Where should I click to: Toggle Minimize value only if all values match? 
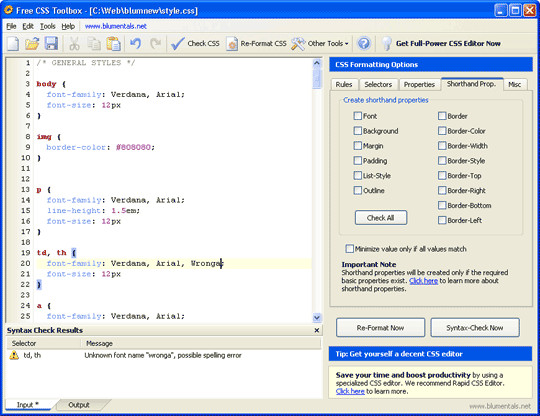(x=350, y=249)
